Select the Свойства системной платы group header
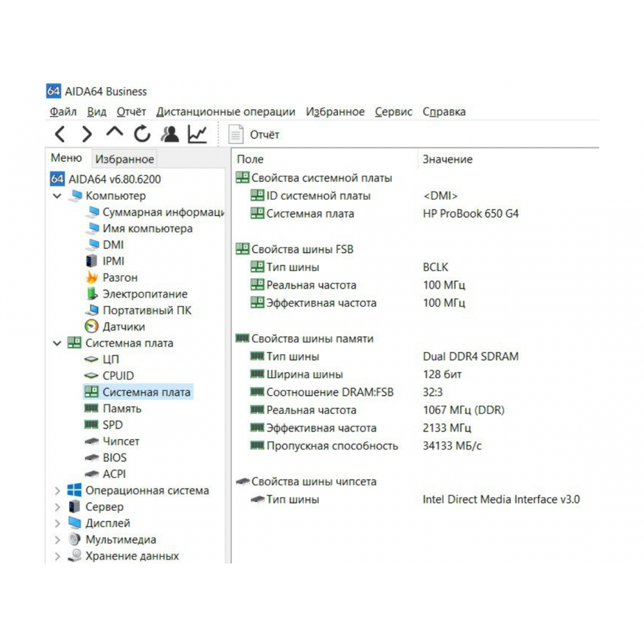The width and height of the screenshot is (644, 644). coord(314,178)
